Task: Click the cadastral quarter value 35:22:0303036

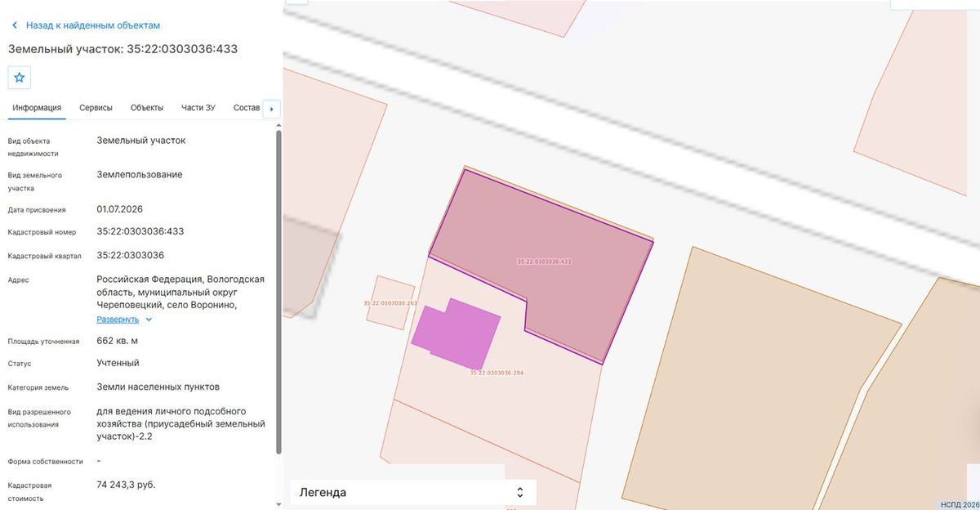Action: tap(131, 255)
